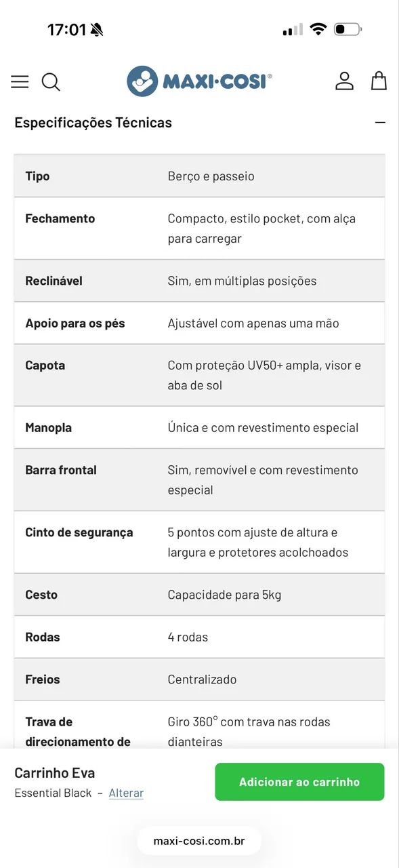399x868 pixels.
Task: Tap the Maxi-Cosi logo
Action: click(x=199, y=81)
